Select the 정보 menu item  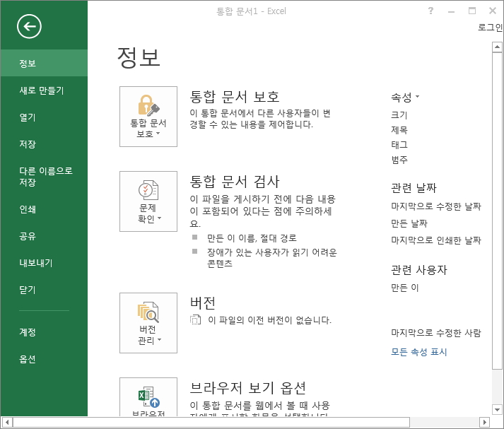44,64
